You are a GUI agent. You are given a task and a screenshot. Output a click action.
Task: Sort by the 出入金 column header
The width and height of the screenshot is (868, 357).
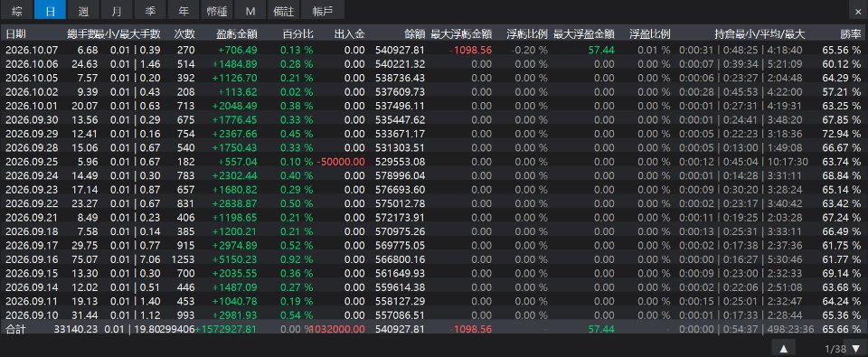point(350,34)
